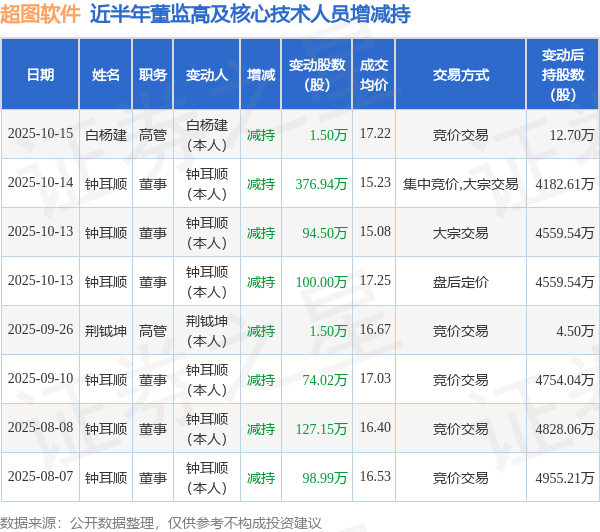Click average price 15.23
The image size is (600, 532).
[x=375, y=183]
